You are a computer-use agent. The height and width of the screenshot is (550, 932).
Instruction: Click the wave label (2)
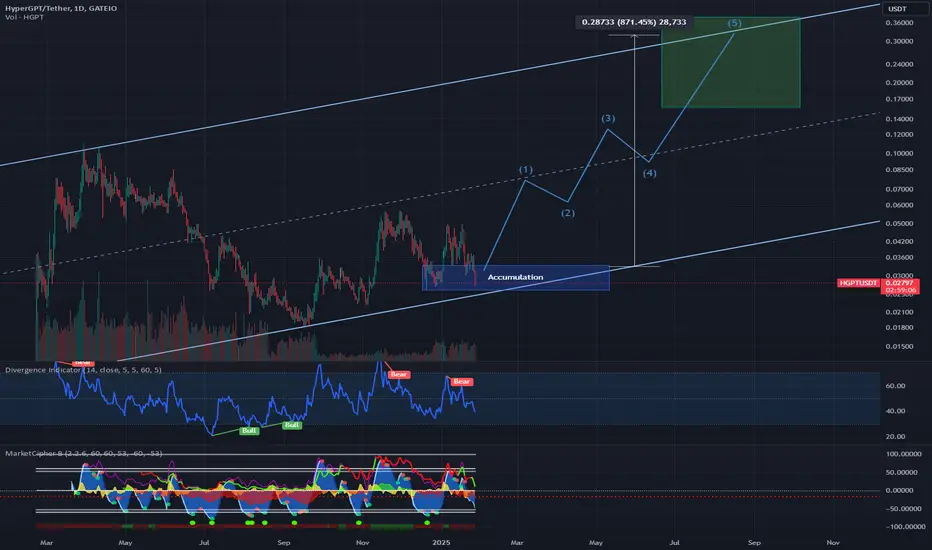pyautogui.click(x=568, y=213)
